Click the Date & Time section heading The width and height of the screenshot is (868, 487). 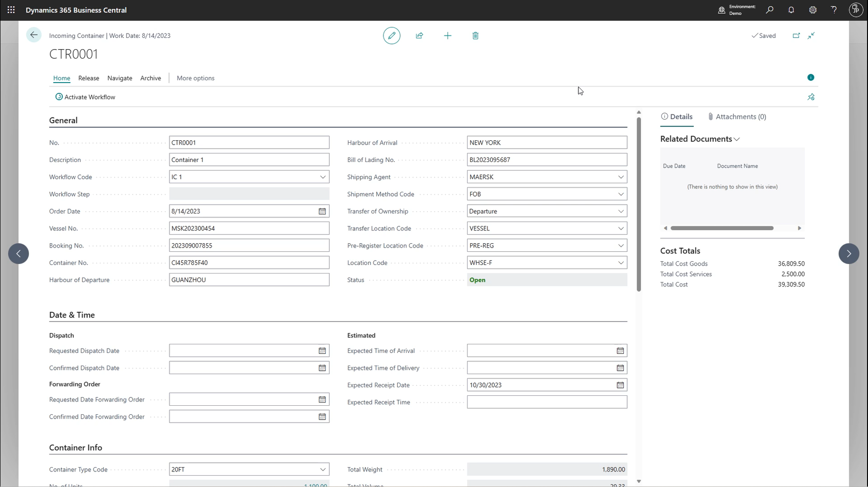click(x=72, y=315)
